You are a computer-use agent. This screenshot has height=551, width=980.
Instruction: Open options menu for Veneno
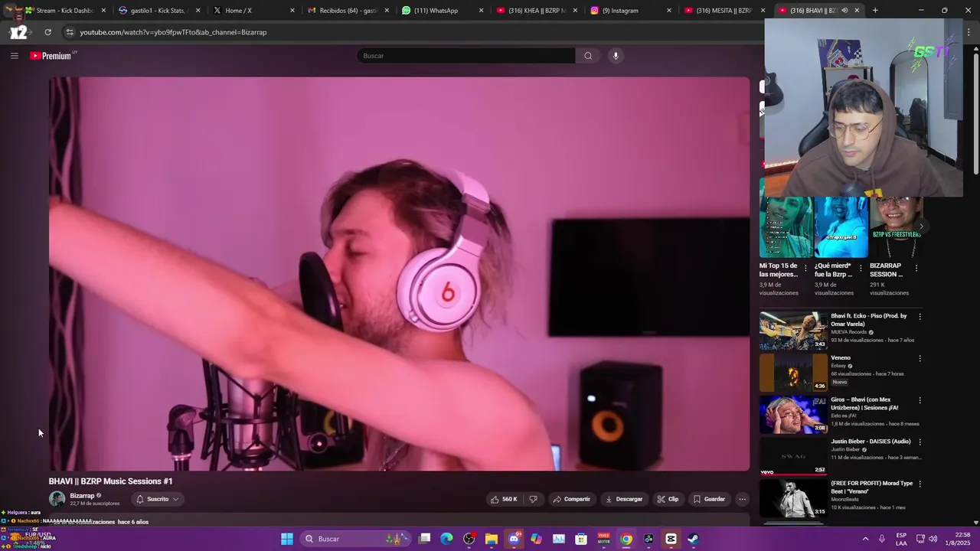(x=920, y=358)
